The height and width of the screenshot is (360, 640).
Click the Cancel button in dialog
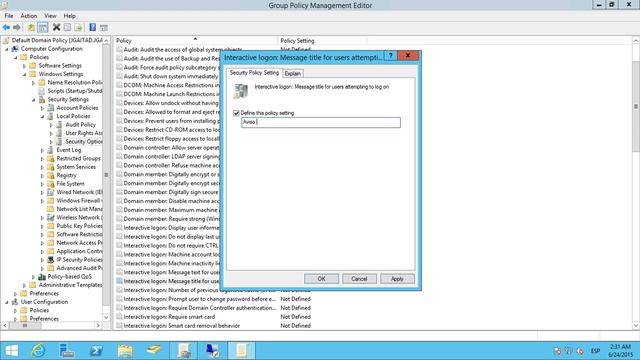[x=359, y=279]
